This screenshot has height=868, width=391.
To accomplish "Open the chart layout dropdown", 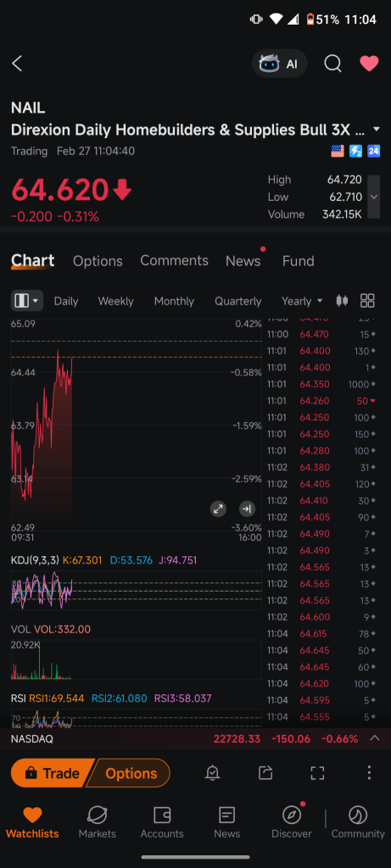I will pyautogui.click(x=26, y=301).
